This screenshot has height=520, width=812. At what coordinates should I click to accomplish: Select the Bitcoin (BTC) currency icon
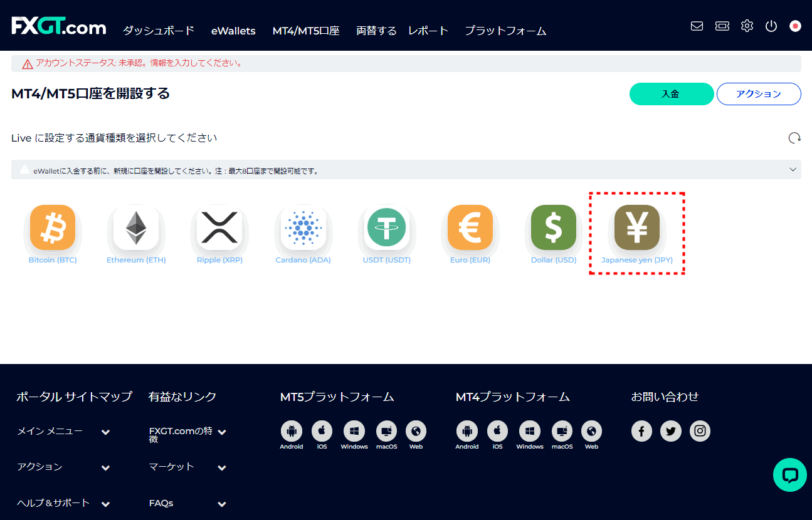53,227
